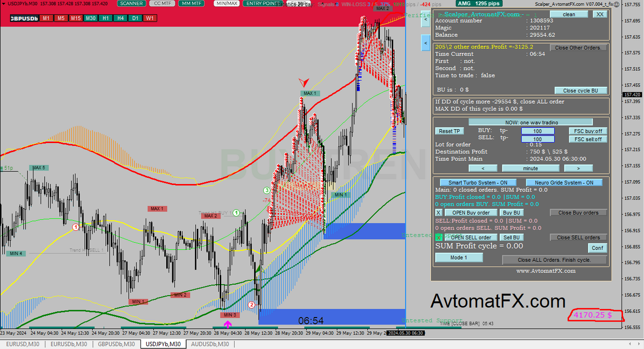
Task: Click Reset TP button
Action: point(449,131)
